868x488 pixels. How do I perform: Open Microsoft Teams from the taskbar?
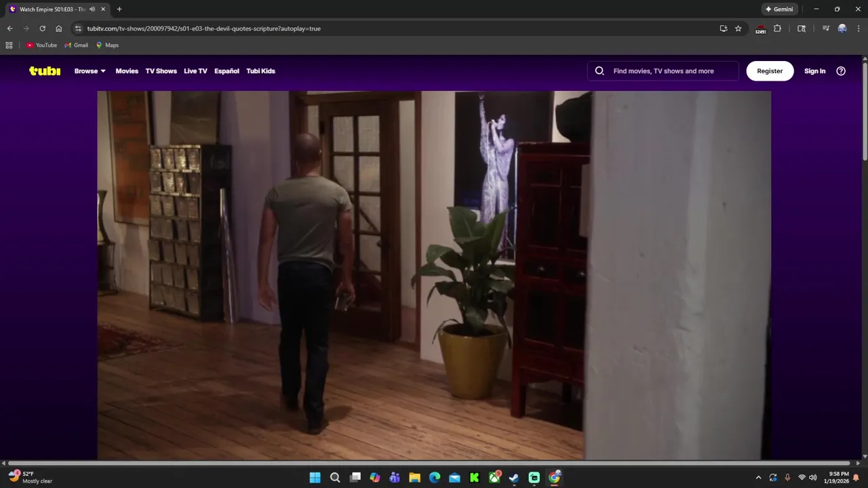(x=395, y=478)
